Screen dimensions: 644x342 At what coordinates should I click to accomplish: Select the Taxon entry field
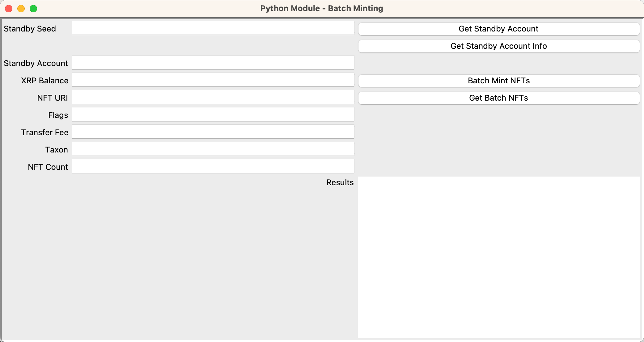click(213, 149)
